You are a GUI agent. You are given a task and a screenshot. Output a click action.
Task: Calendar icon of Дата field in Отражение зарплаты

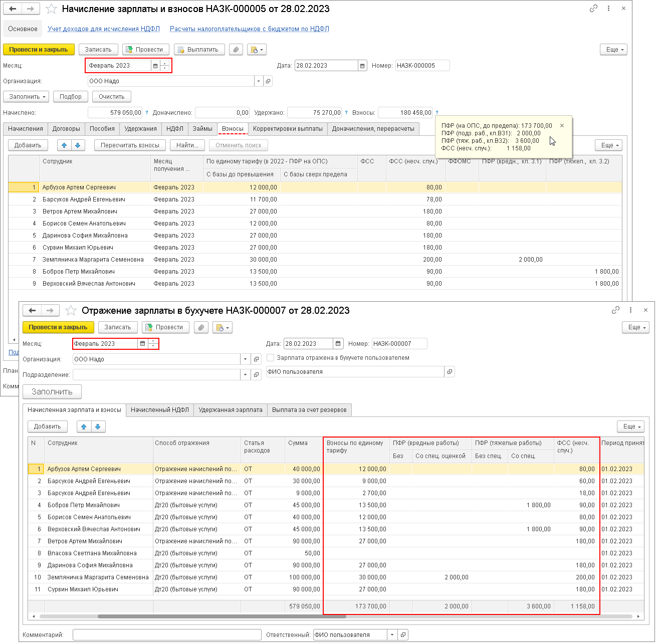[x=338, y=344]
